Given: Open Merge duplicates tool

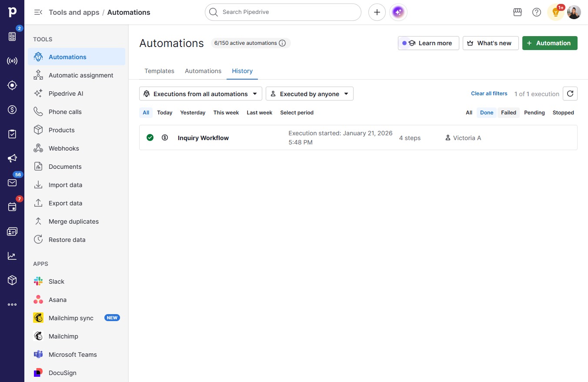Looking at the screenshot, I should [77, 221].
